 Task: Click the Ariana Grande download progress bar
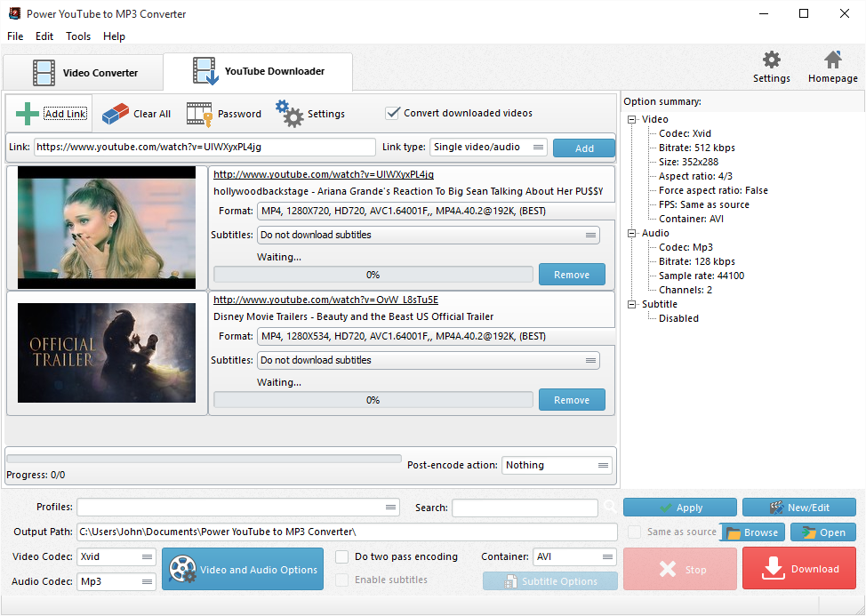(x=373, y=275)
